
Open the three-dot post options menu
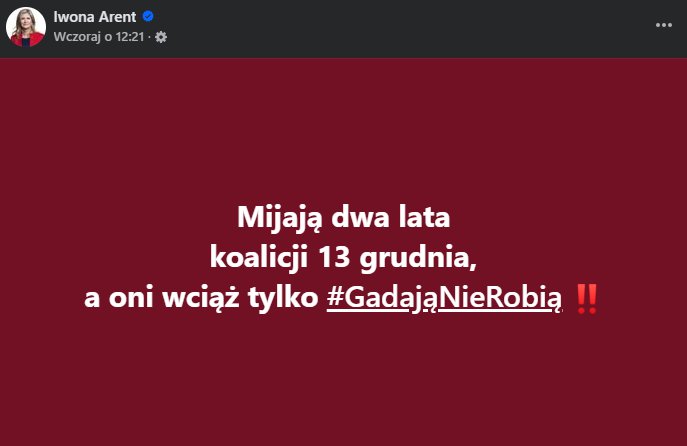coord(664,24)
